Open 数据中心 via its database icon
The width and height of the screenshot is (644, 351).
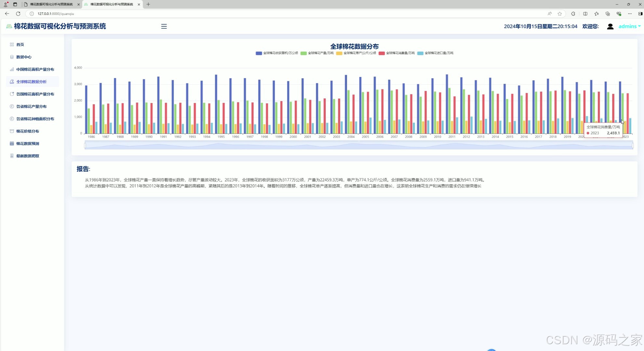click(12, 57)
